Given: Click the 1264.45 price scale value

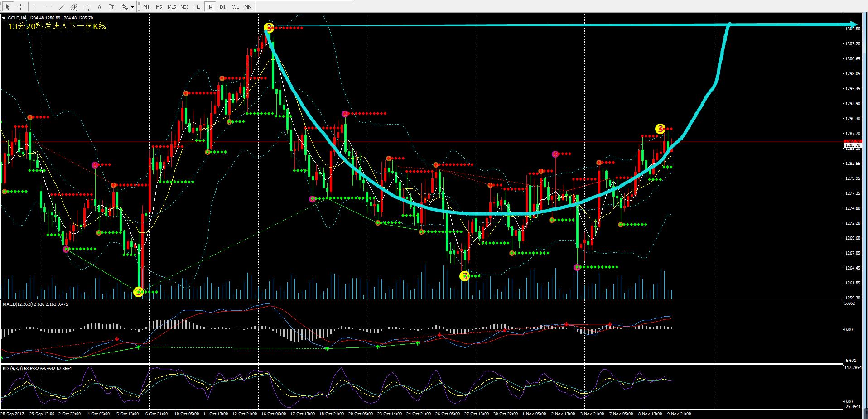Looking at the screenshot, I should pos(852,268).
